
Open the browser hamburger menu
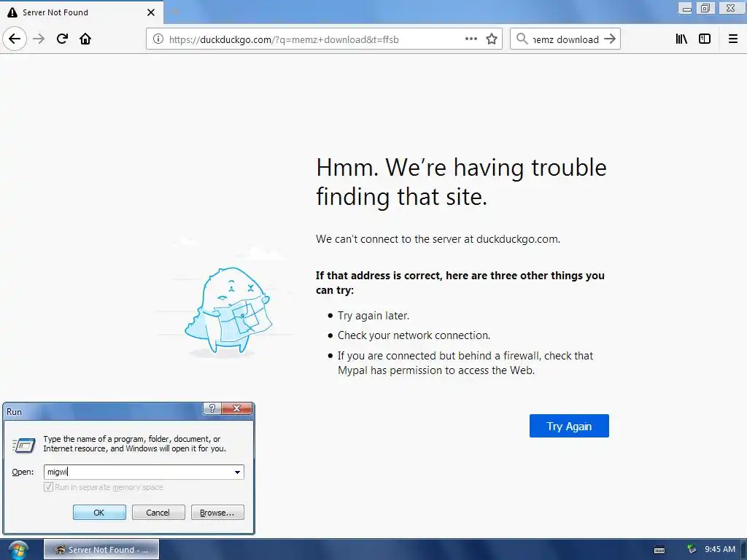733,39
